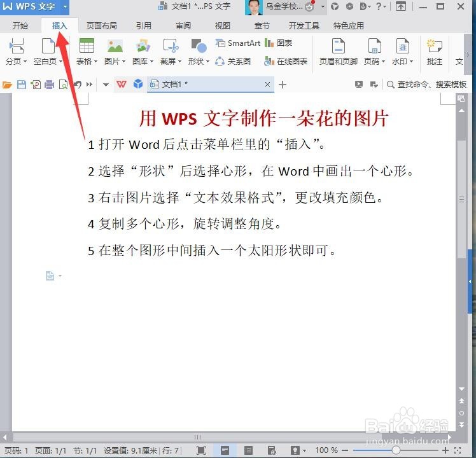This screenshot has height=458, width=476.
Task: Insert SmartArt graphic
Action: 238,43
